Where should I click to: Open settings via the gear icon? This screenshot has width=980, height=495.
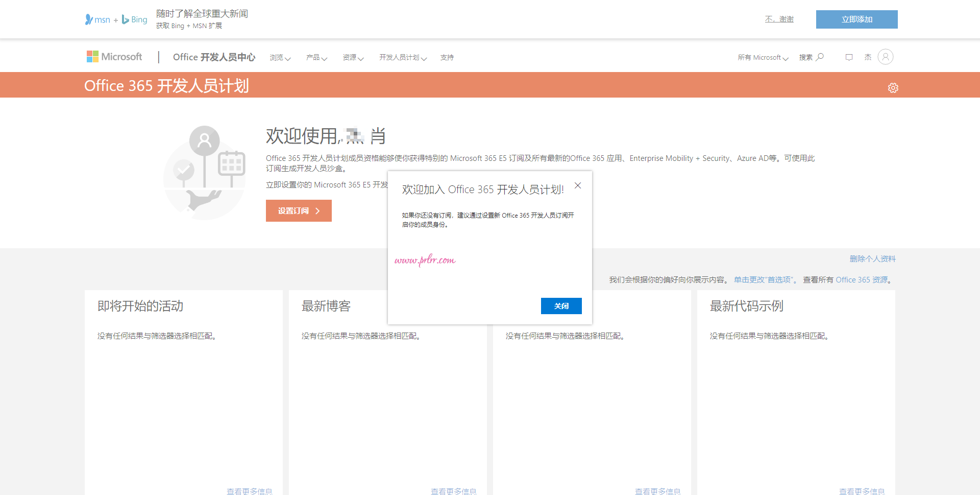pyautogui.click(x=893, y=87)
